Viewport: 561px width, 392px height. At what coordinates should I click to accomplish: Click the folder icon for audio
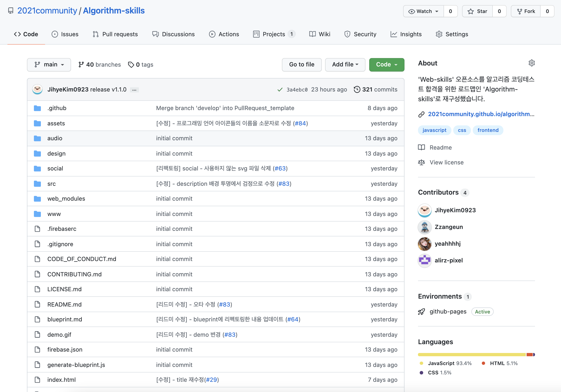point(37,138)
